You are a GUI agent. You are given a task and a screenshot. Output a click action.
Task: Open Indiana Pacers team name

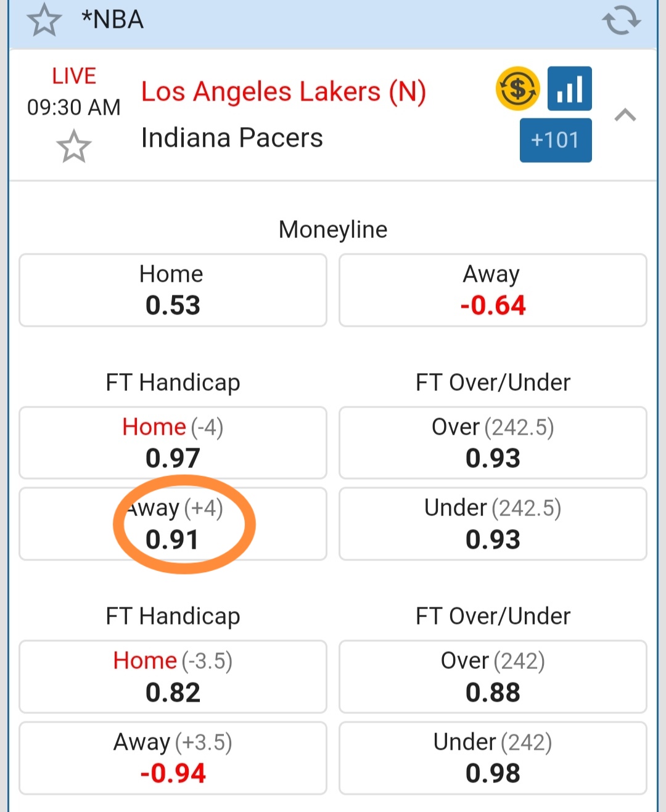(x=232, y=138)
